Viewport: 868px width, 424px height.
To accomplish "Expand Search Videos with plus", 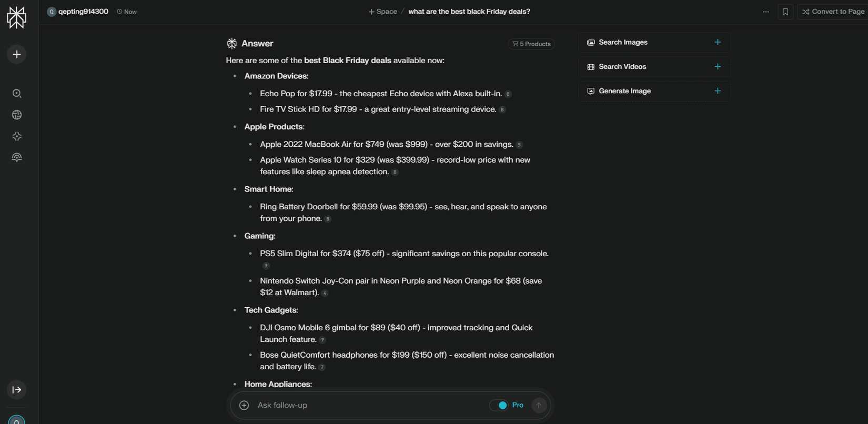I will coord(718,67).
